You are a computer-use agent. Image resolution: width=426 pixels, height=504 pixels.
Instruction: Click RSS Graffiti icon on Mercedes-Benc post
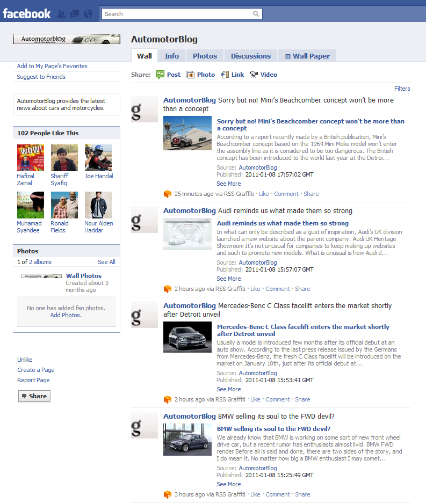point(168,399)
